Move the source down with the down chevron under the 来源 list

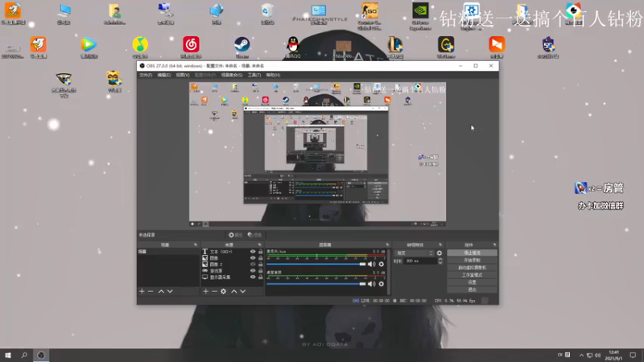click(x=243, y=291)
